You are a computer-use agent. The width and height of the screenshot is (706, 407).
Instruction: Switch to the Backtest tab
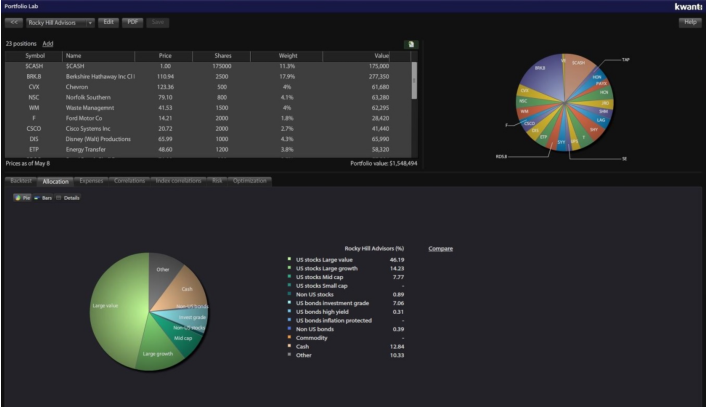point(21,181)
